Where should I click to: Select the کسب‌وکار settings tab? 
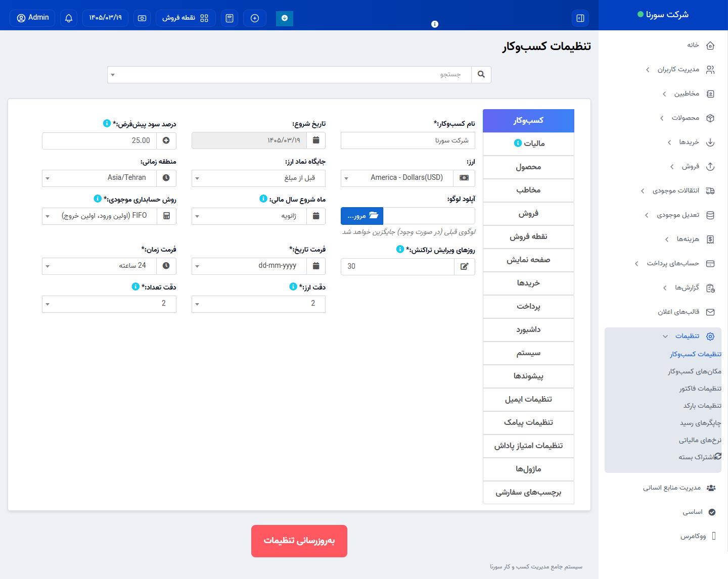(528, 120)
